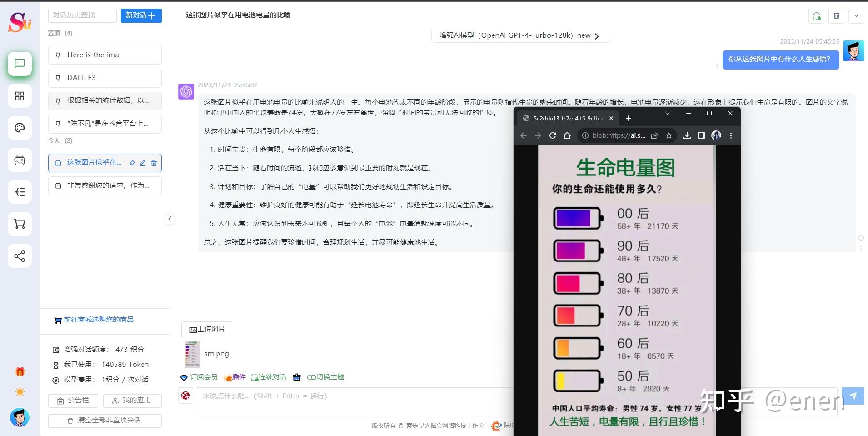
Task: Collapse the left conversation panel with chevron
Action: (170, 219)
